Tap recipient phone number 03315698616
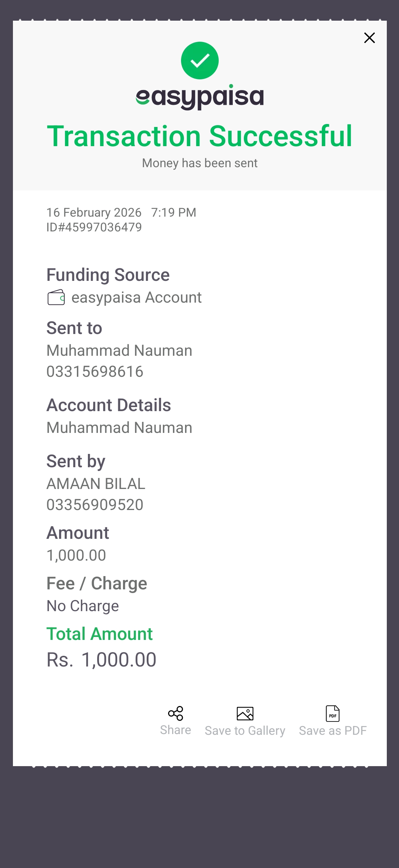 click(x=95, y=372)
